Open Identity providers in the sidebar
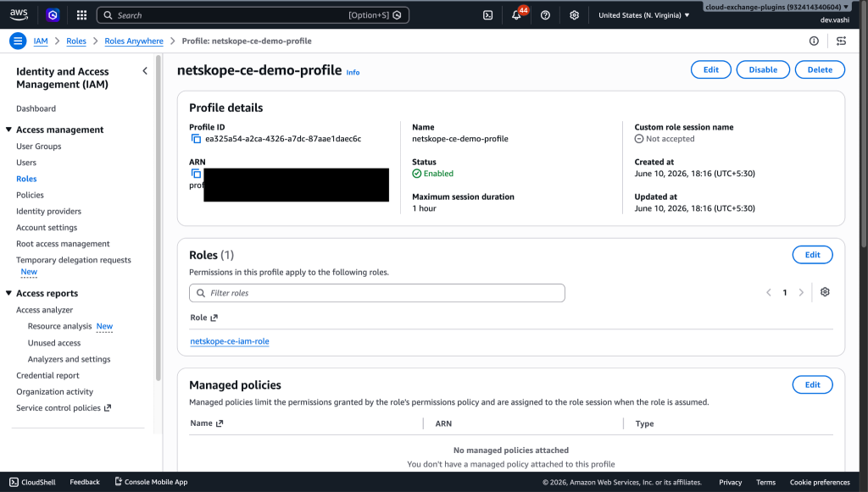The width and height of the screenshot is (868, 492). pyautogui.click(x=48, y=211)
